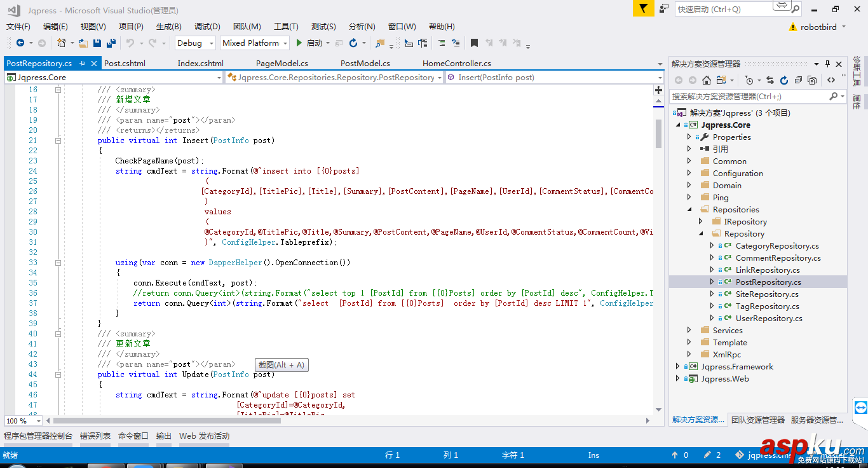Viewport: 868px width, 468px height.
Task: Click the notification flag icon in title bar
Action: point(643,9)
